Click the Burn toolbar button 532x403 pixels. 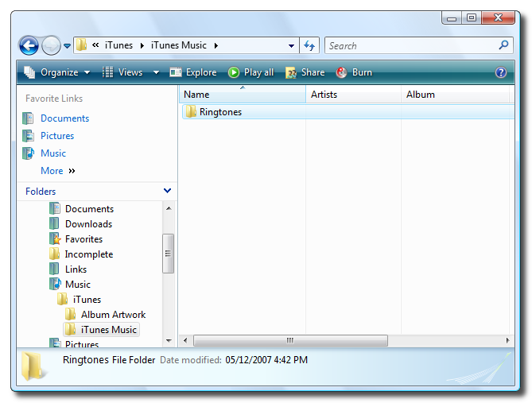[x=354, y=72]
